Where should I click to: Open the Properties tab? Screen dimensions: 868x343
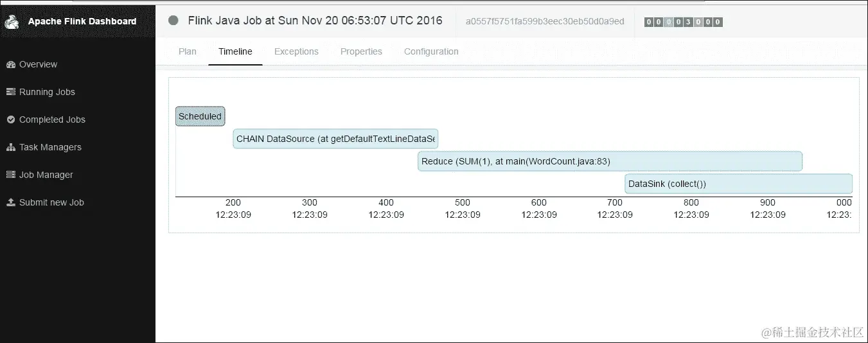[361, 51]
